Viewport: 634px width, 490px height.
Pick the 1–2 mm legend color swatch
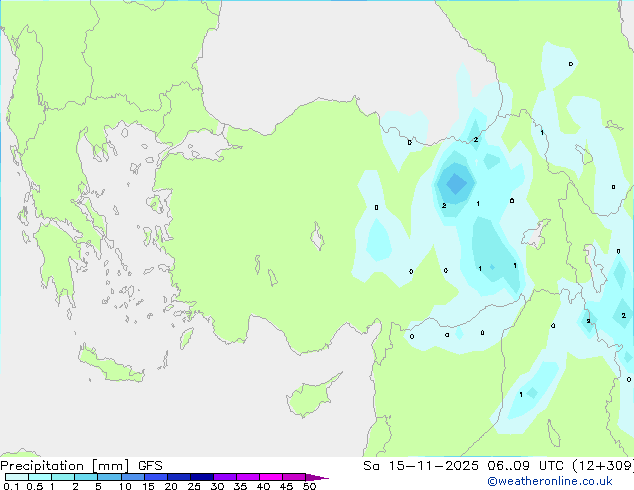[x=63, y=477]
